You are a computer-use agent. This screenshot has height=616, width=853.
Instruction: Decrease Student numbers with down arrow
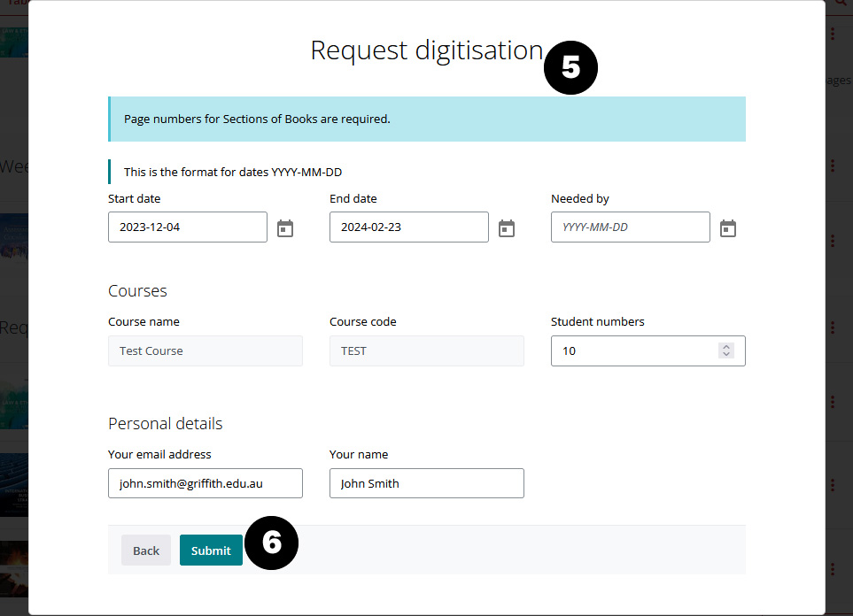(726, 355)
